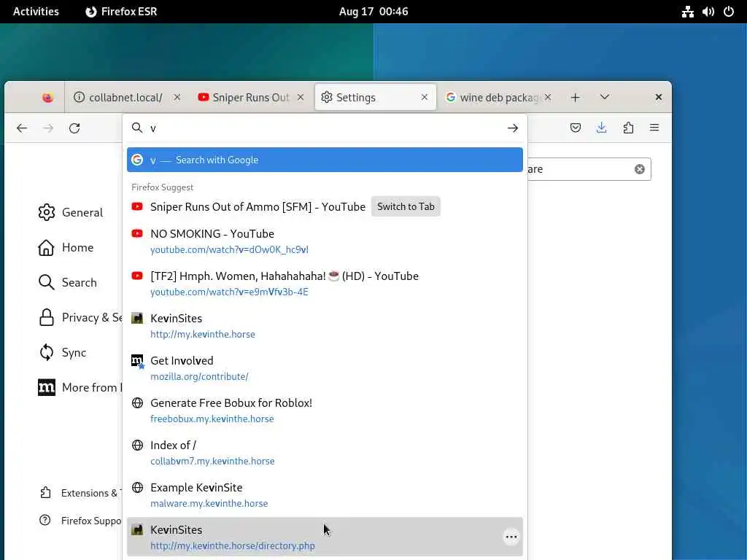Screen dimensions: 747x560
Task: Open Search settings category
Action: tap(67, 282)
